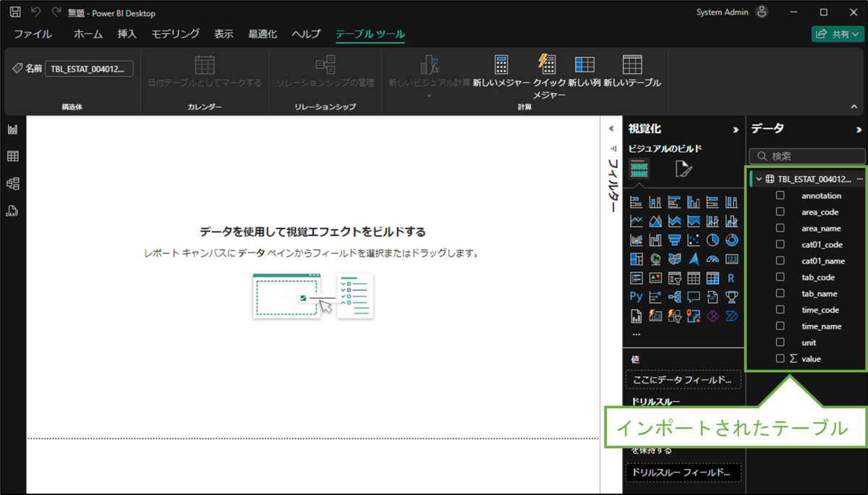
Task: Click the 新しい列 ribbon icon
Action: pos(584,64)
